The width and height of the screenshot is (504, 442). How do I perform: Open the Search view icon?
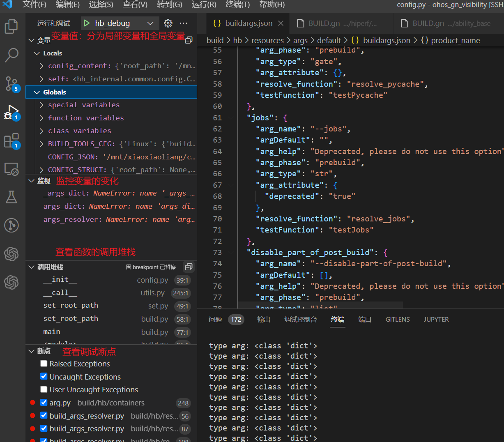click(11, 55)
